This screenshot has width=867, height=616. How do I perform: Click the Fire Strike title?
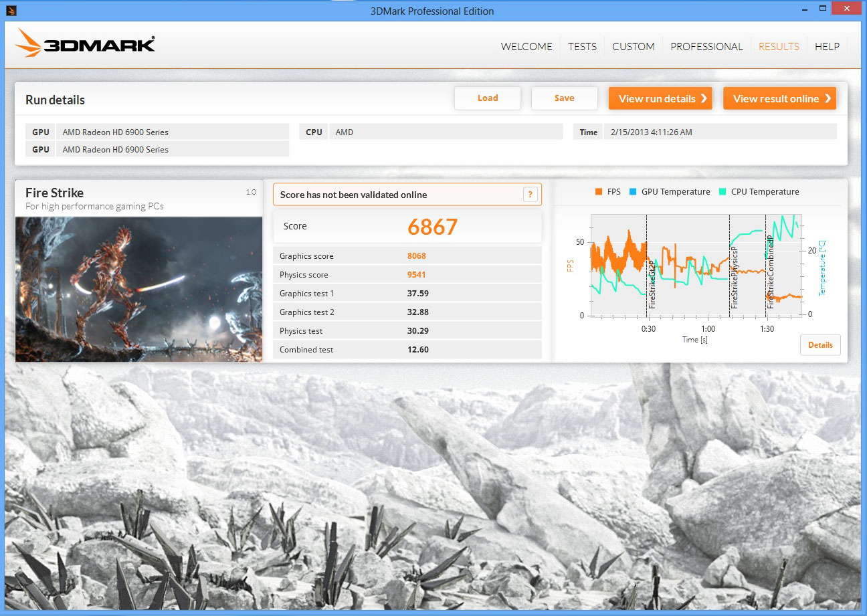point(55,193)
